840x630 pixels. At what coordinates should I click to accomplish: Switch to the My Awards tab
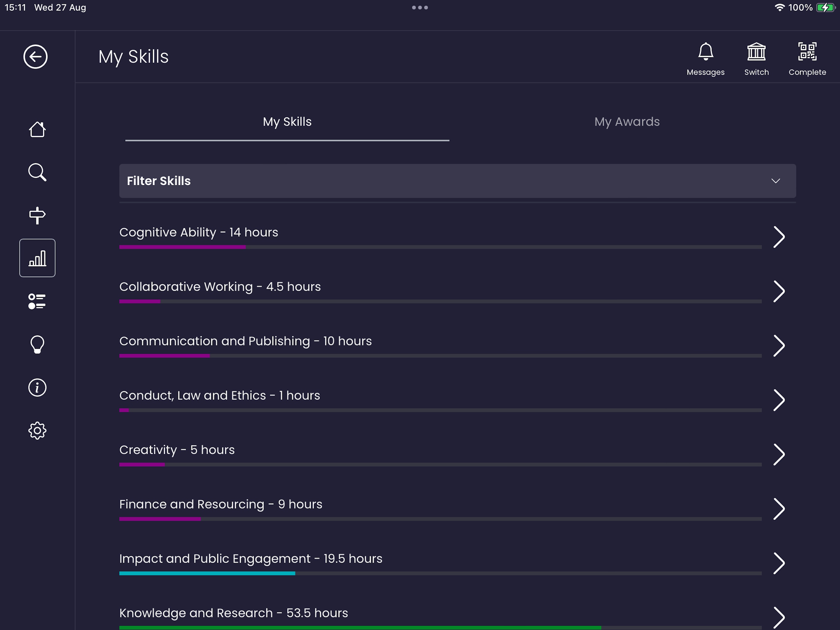(x=627, y=122)
